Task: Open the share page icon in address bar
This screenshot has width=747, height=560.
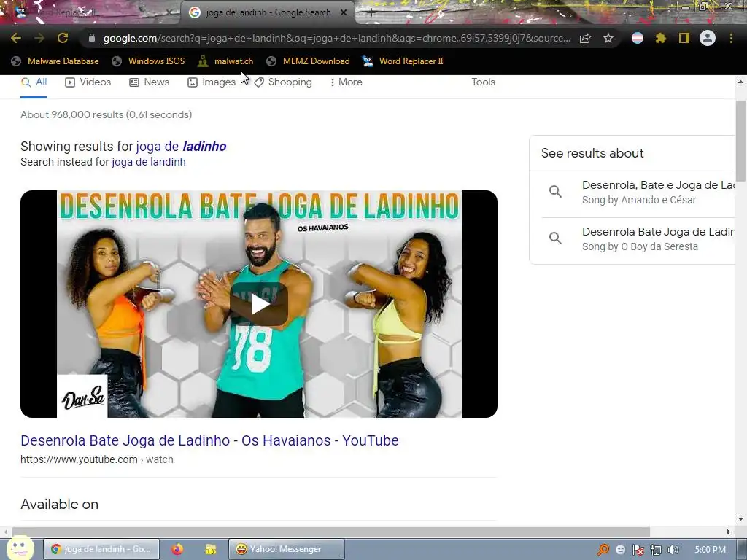Action: click(585, 38)
